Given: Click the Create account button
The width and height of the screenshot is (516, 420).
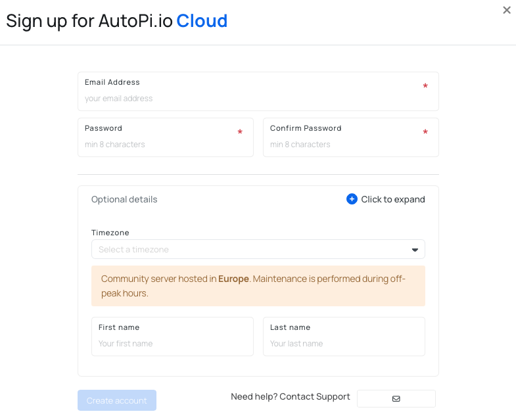Looking at the screenshot, I should pos(117,400).
